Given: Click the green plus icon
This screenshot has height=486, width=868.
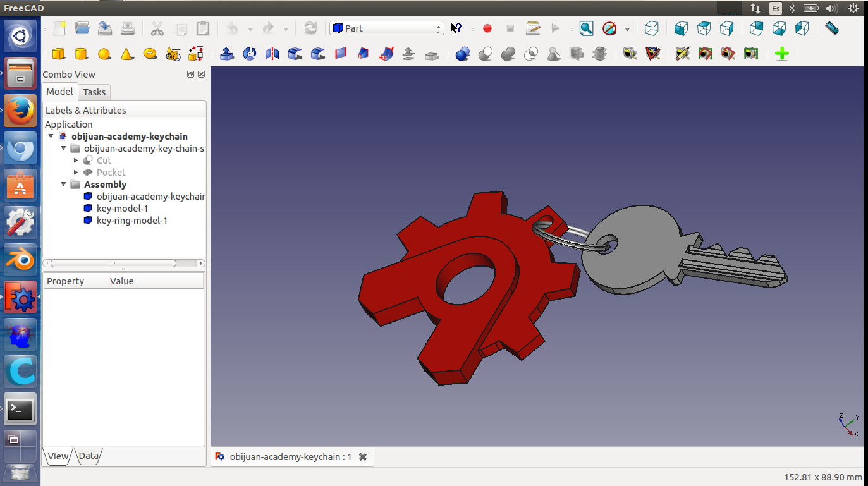Looking at the screenshot, I should tap(781, 54).
